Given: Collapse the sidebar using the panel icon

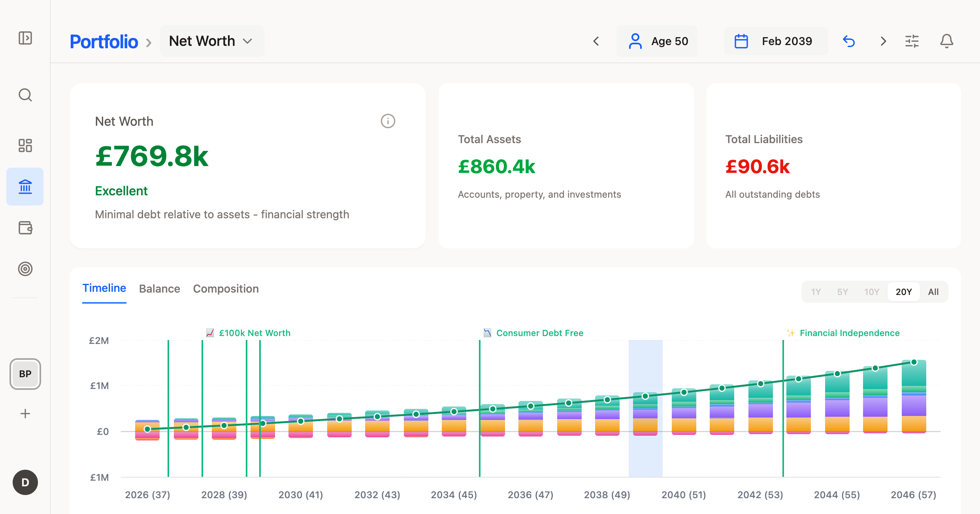Looking at the screenshot, I should pos(25,38).
